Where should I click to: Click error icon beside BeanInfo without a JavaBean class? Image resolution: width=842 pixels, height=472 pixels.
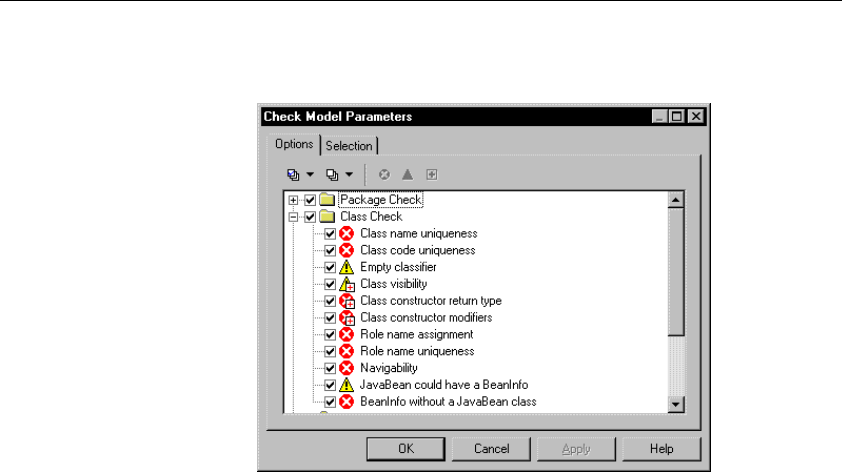[x=347, y=402]
